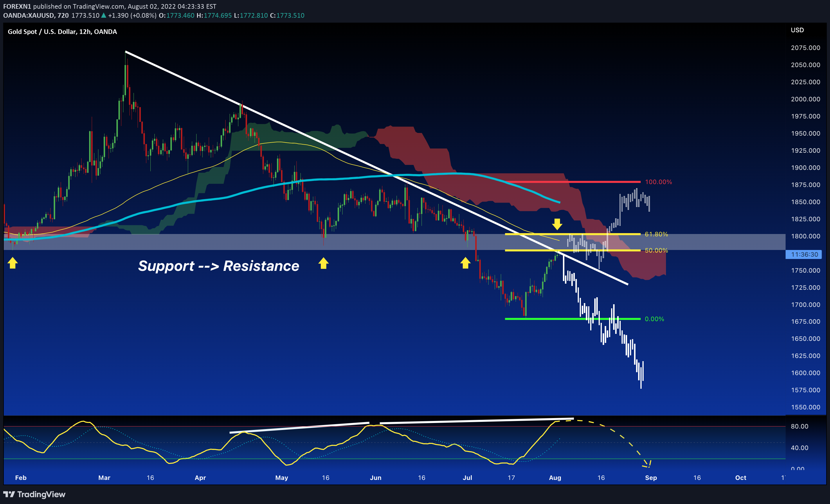This screenshot has width=830, height=504.
Task: Click the 1875.000 price axis label
Action: click(805, 185)
